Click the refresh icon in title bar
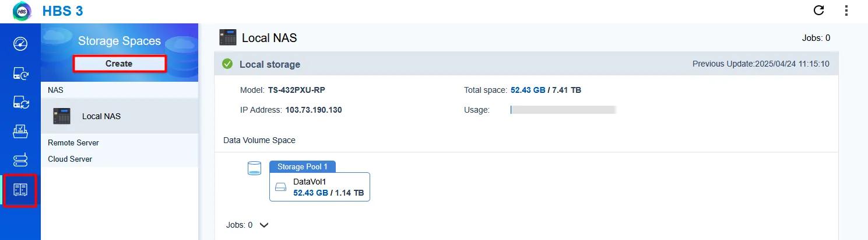868x240 pixels. [818, 10]
